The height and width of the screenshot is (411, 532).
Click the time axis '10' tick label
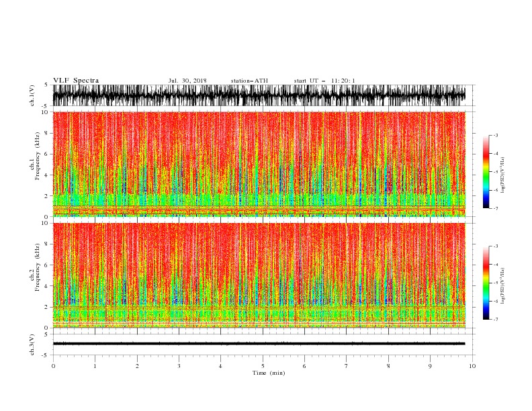point(472,366)
